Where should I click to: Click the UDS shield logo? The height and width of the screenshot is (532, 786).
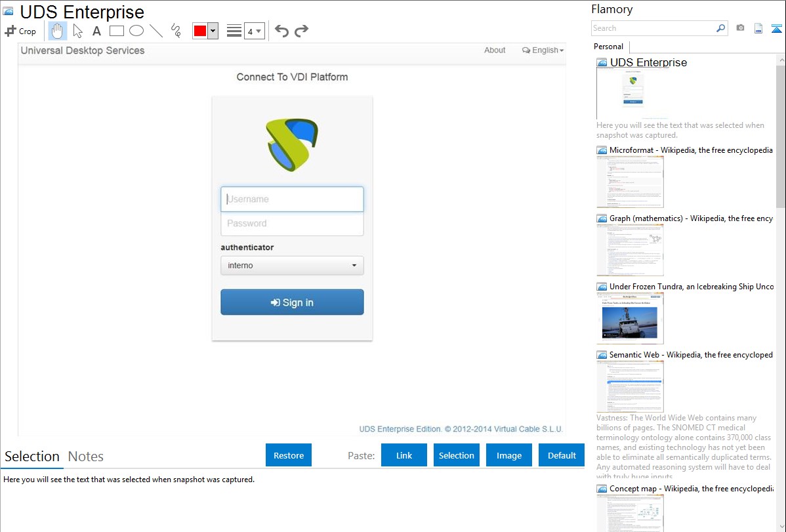point(292,144)
